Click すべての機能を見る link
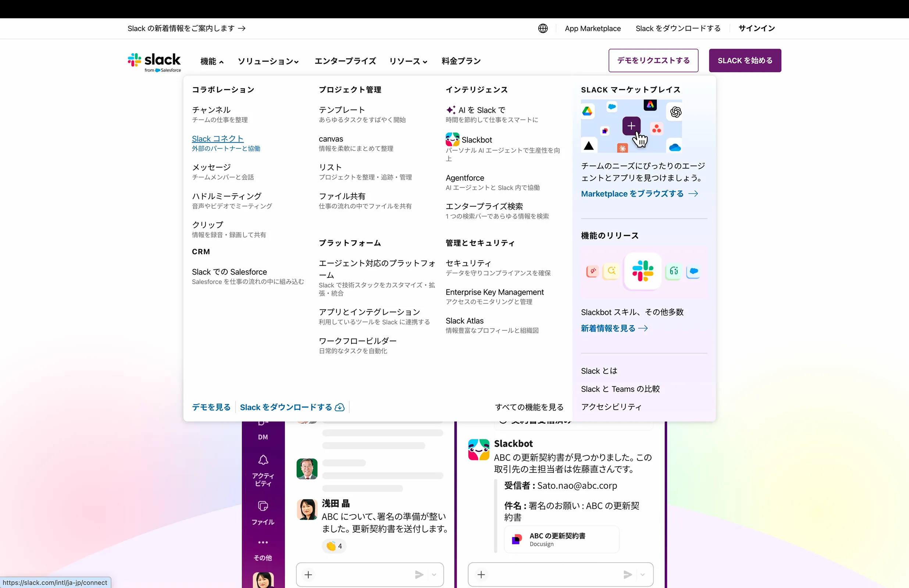 coord(529,408)
